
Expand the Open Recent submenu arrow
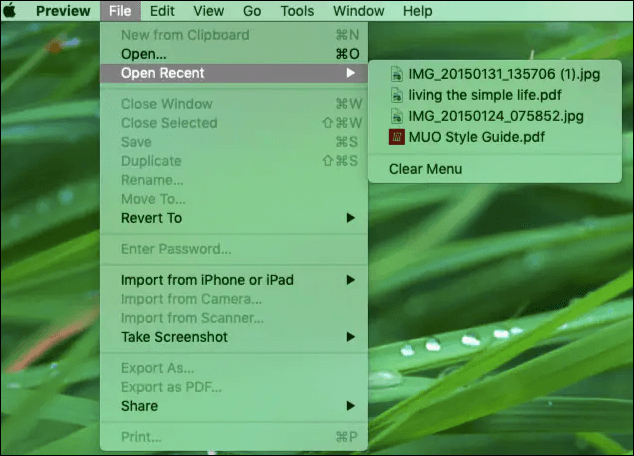pyautogui.click(x=350, y=73)
